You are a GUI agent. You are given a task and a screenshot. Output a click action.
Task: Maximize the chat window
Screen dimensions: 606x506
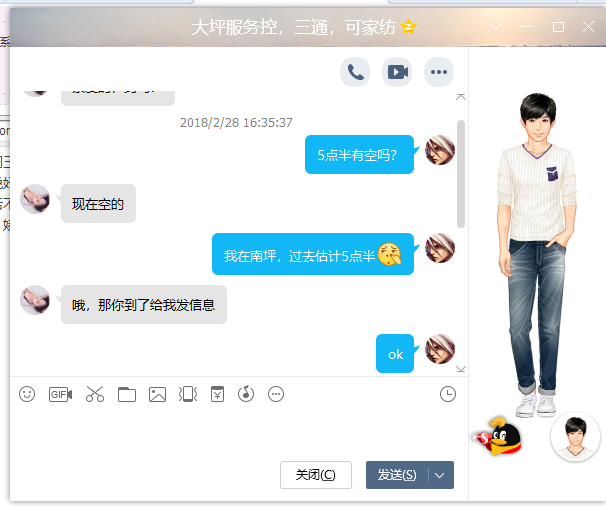(x=558, y=27)
